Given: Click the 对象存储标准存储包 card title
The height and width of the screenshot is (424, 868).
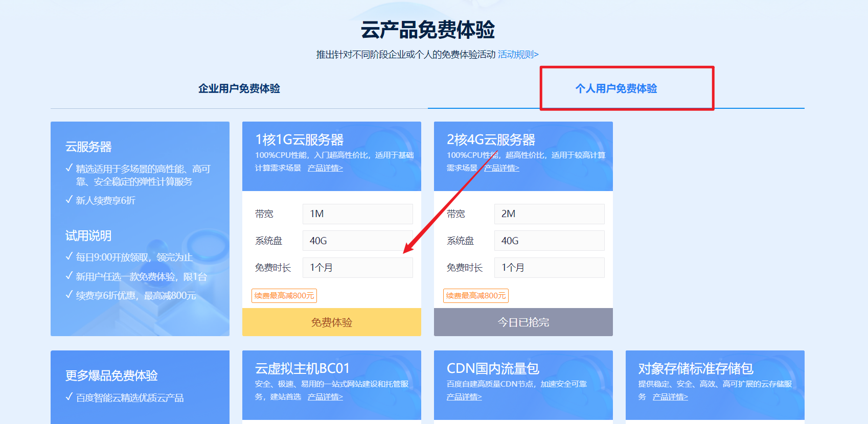Looking at the screenshot, I should tap(696, 368).
